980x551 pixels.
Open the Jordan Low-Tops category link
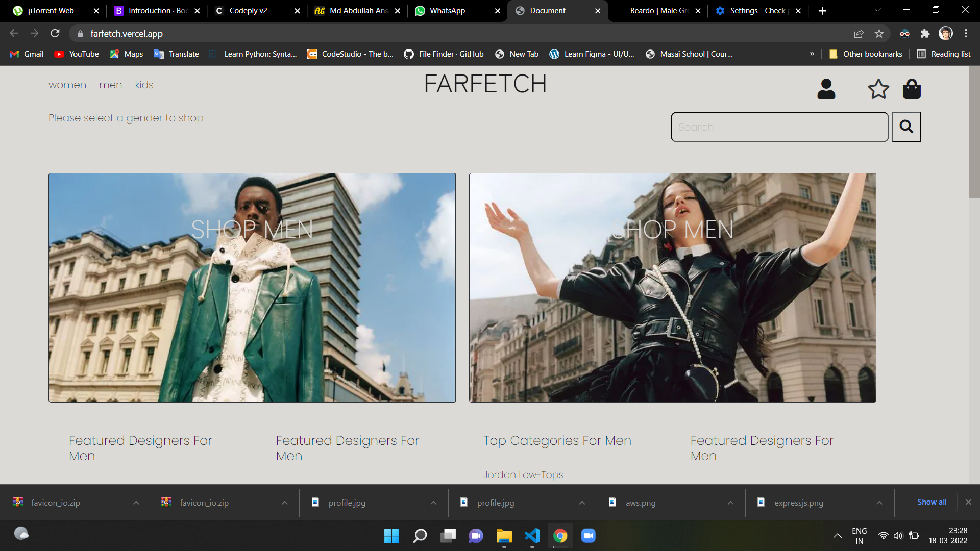pyautogui.click(x=523, y=474)
